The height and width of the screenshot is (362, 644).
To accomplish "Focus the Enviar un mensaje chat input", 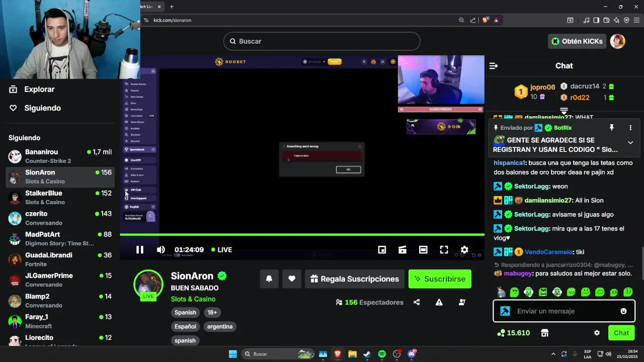I will [x=564, y=311].
